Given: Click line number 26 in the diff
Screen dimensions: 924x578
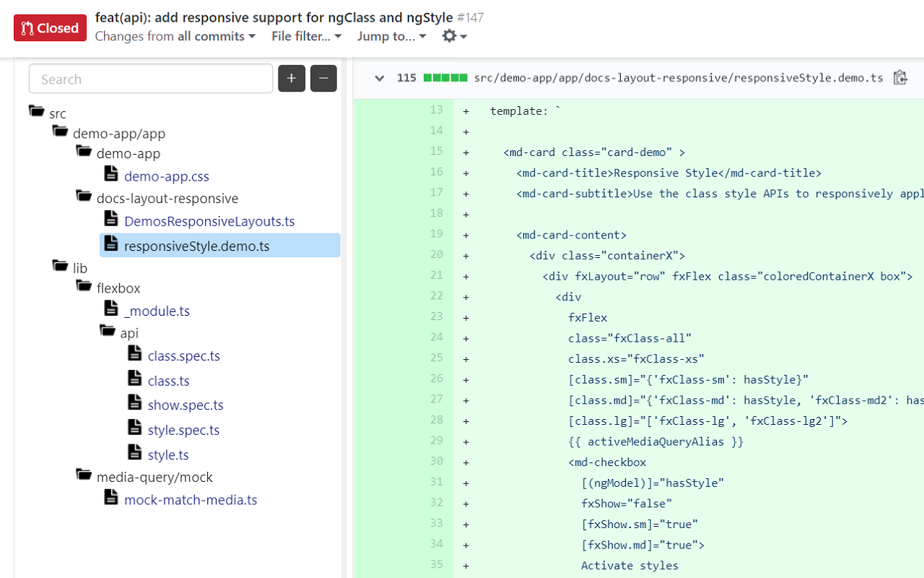Looking at the screenshot, I should (436, 379).
